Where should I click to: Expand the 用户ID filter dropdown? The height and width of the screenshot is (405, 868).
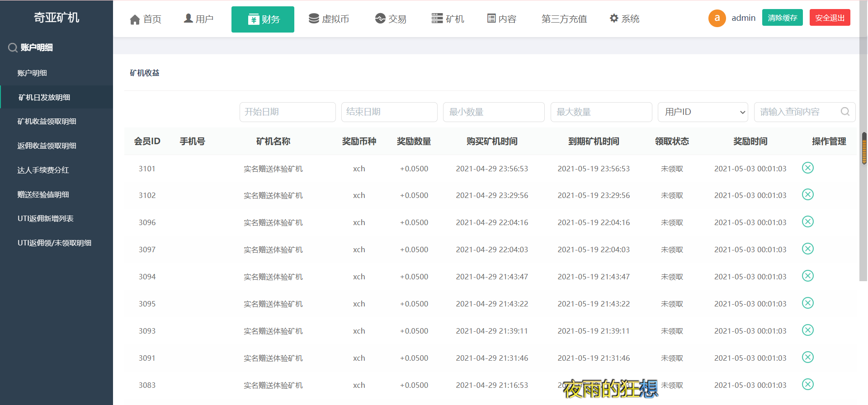coord(703,112)
